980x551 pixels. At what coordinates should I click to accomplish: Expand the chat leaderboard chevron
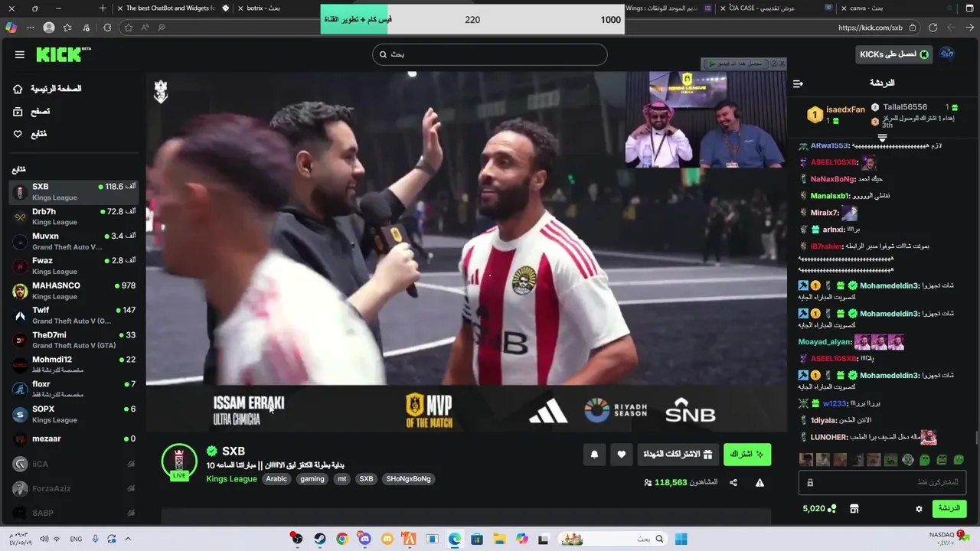(x=882, y=139)
